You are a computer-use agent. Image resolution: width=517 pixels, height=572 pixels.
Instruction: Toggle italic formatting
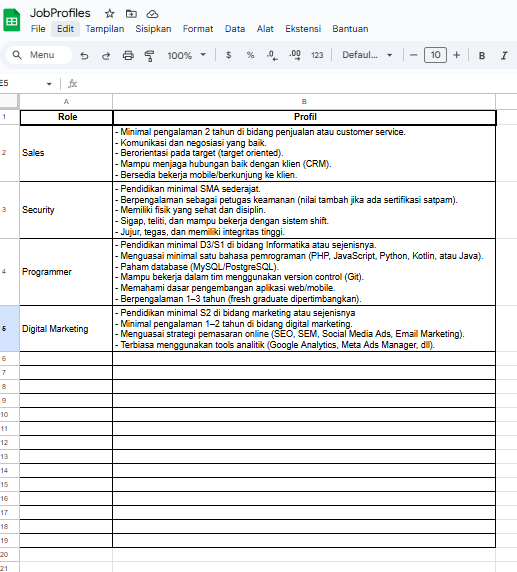504,55
